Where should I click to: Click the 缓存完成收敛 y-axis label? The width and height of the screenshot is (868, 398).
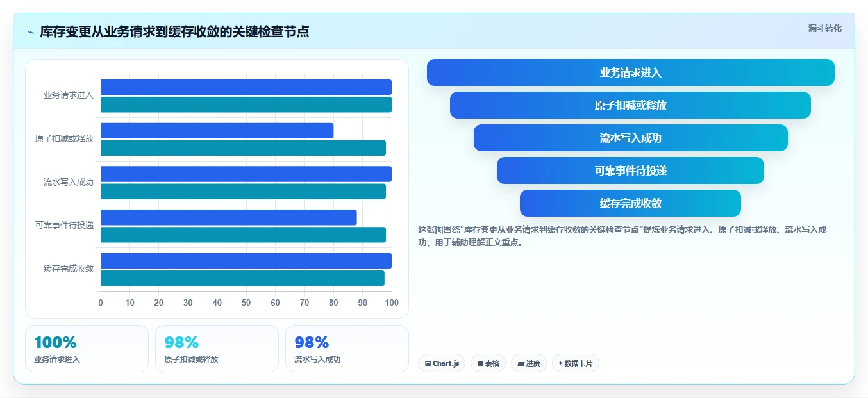69,269
